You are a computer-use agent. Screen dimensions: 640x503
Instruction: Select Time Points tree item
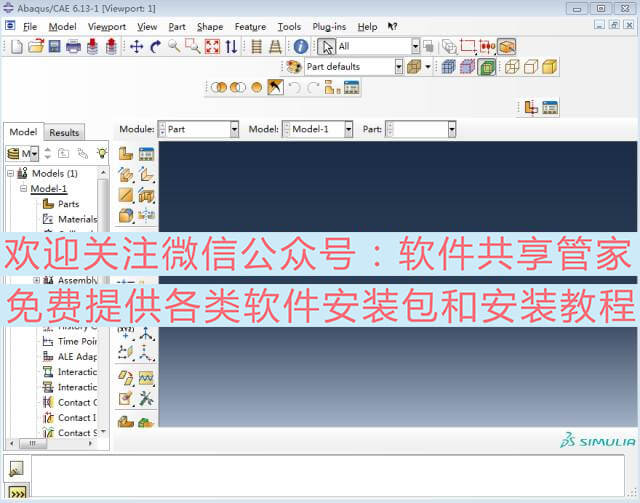77,341
